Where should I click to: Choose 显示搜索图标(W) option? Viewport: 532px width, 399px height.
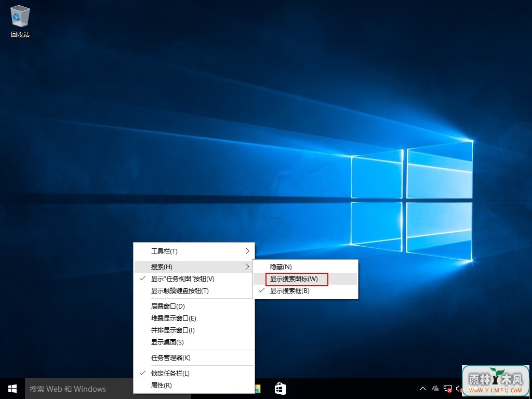coord(305,279)
